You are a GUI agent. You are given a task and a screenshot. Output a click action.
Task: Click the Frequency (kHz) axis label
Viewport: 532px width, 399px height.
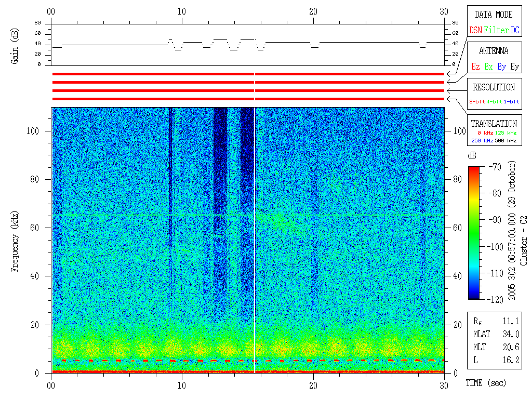15,242
